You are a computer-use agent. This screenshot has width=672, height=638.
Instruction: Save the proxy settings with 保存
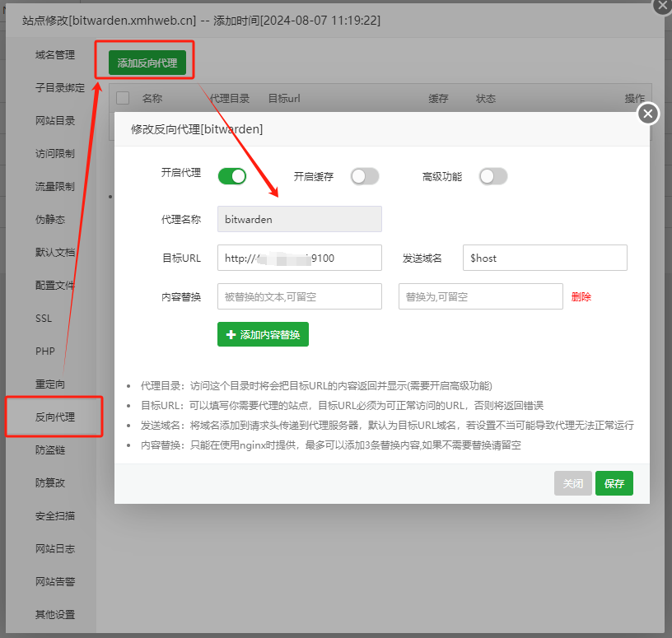(x=614, y=483)
